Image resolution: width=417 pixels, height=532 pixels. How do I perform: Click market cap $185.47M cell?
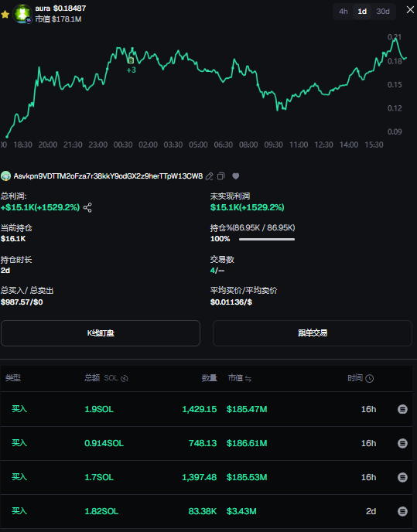[247, 410]
